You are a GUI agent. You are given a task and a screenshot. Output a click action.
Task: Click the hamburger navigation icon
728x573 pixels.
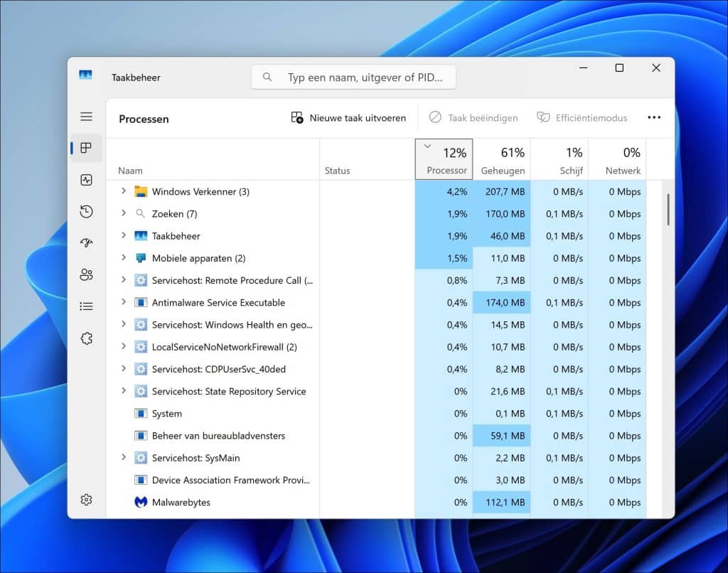86,116
